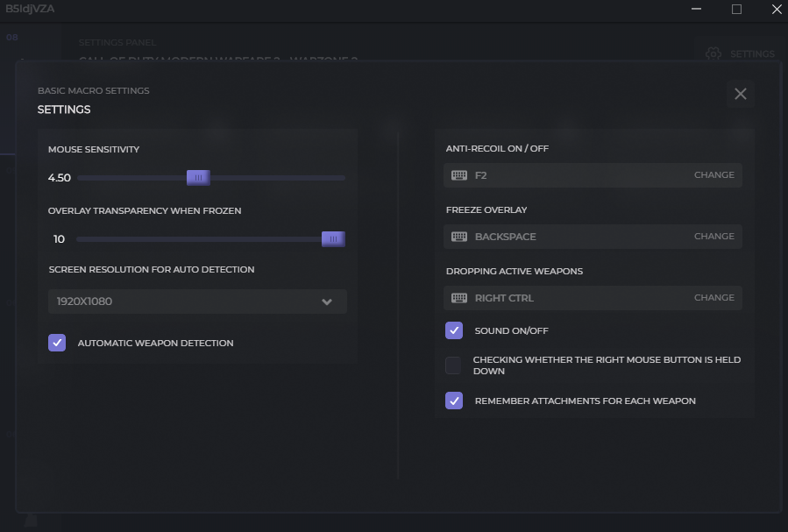This screenshot has width=788, height=532.
Task: Minimize the application window
Action: [x=697, y=10]
